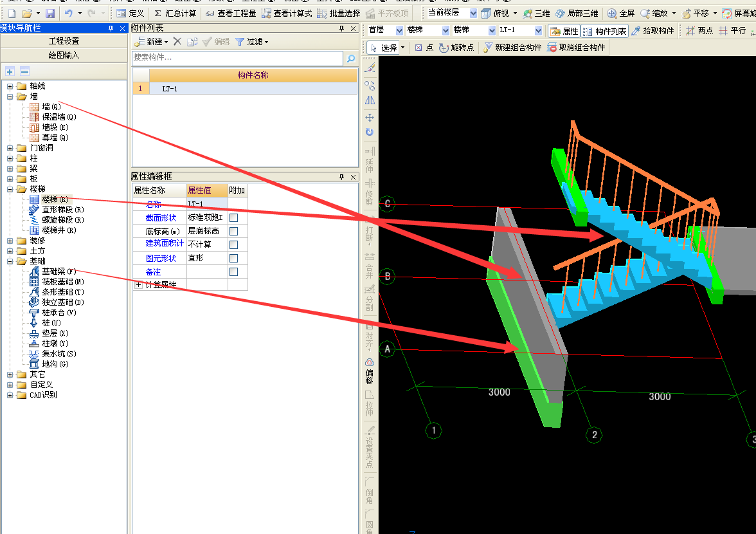
Task: Open the 首层 floor dropdown
Action: click(399, 30)
